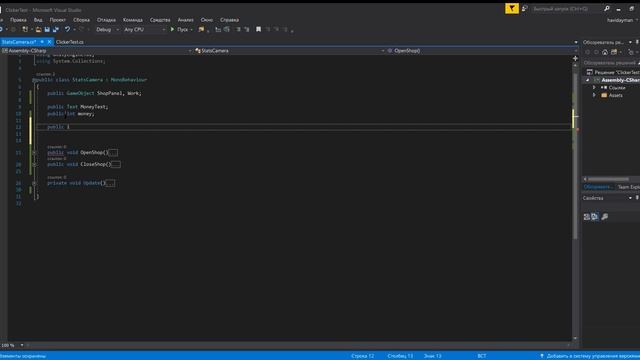
Task: Click the yellow notifications filter flag icon
Action: pyautogui.click(x=512, y=9)
